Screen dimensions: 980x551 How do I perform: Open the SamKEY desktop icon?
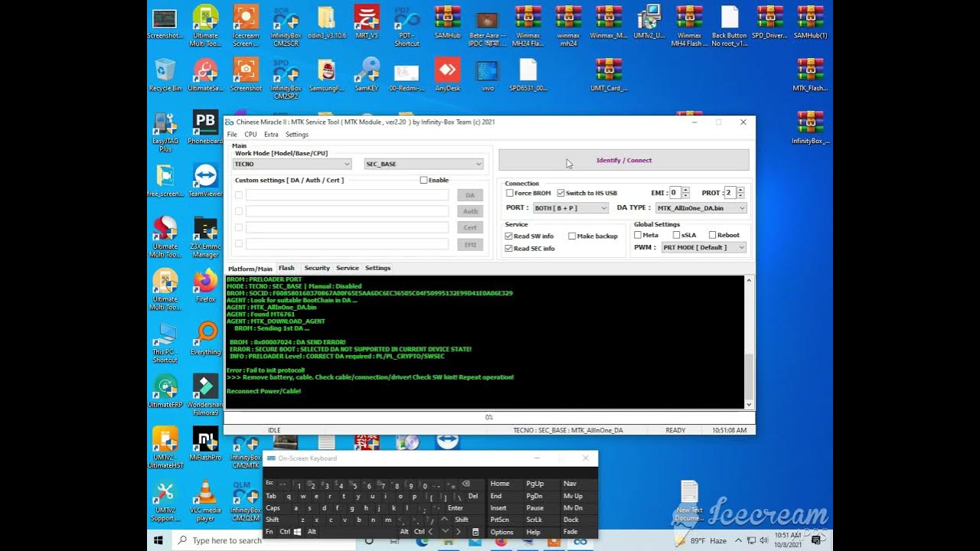[367, 74]
